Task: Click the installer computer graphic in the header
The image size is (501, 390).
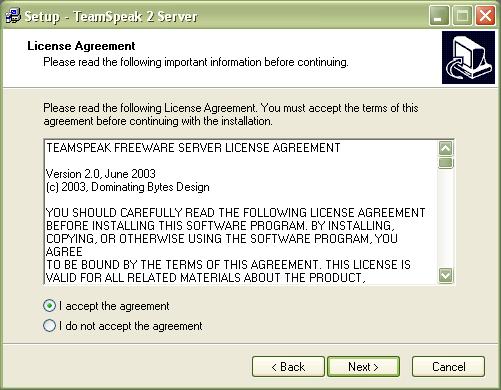Action: [x=468, y=58]
